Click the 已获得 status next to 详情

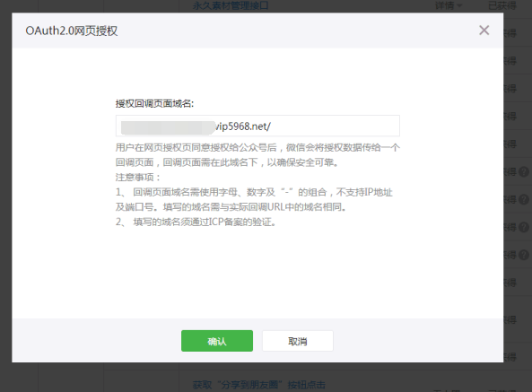click(502, 5)
